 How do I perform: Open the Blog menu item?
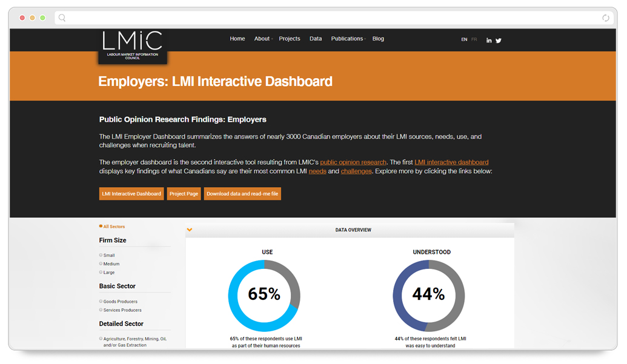point(378,39)
